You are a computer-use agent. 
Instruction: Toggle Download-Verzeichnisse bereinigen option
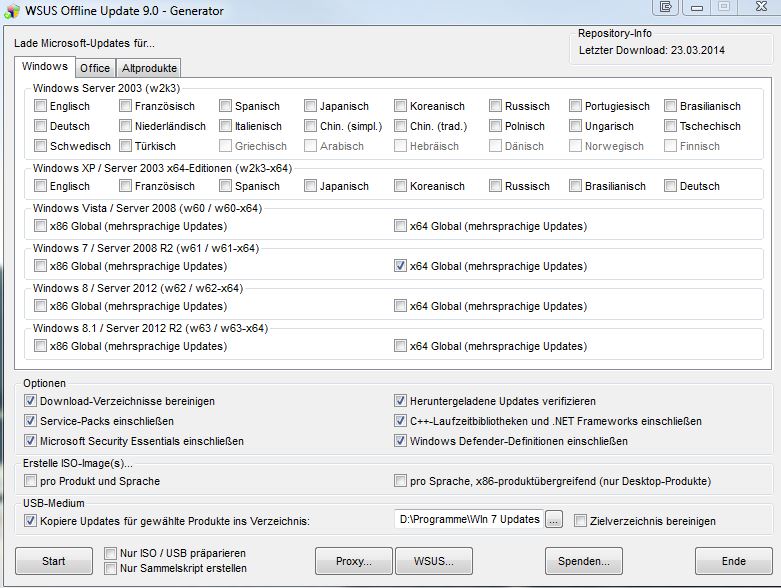[x=30, y=400]
